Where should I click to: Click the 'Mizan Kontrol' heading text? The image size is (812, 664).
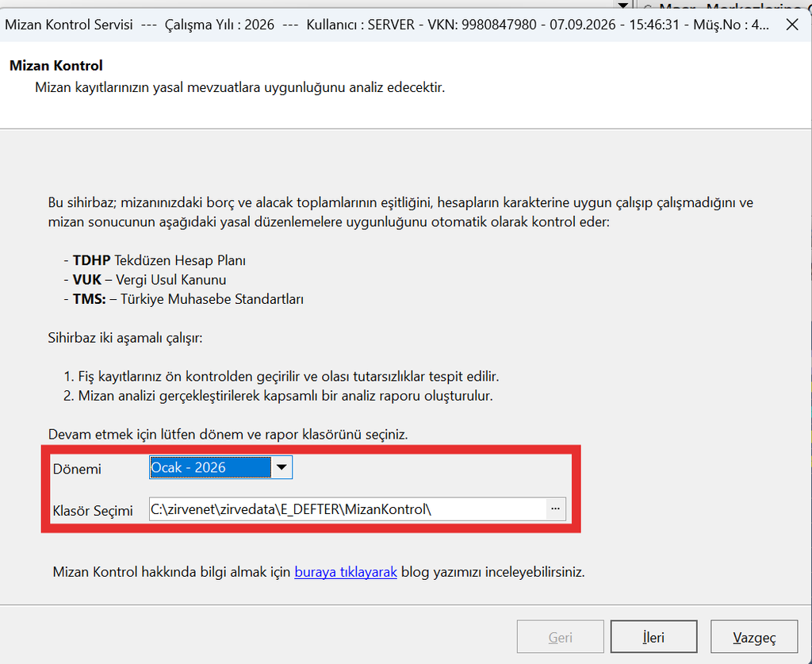[x=56, y=66]
